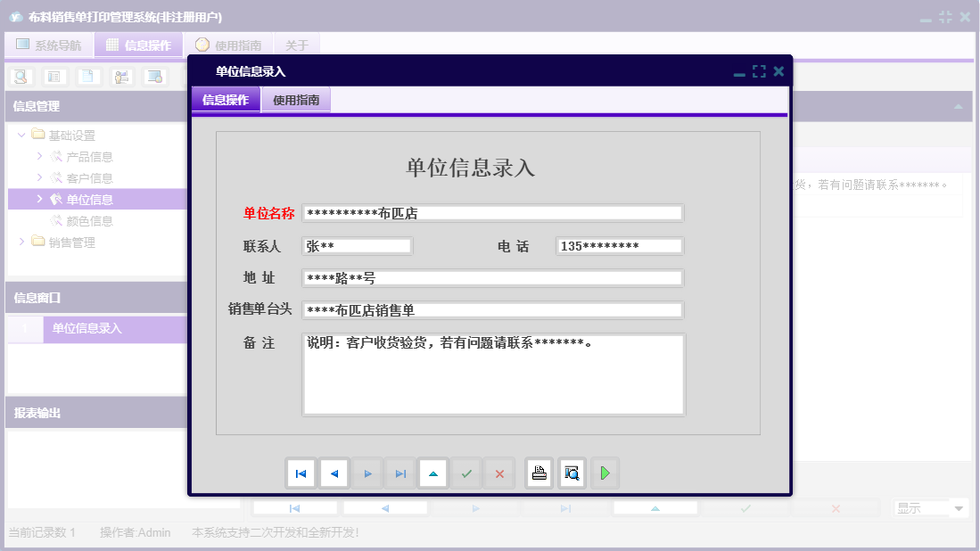Open print preview in the dialog toolbar

pos(572,473)
